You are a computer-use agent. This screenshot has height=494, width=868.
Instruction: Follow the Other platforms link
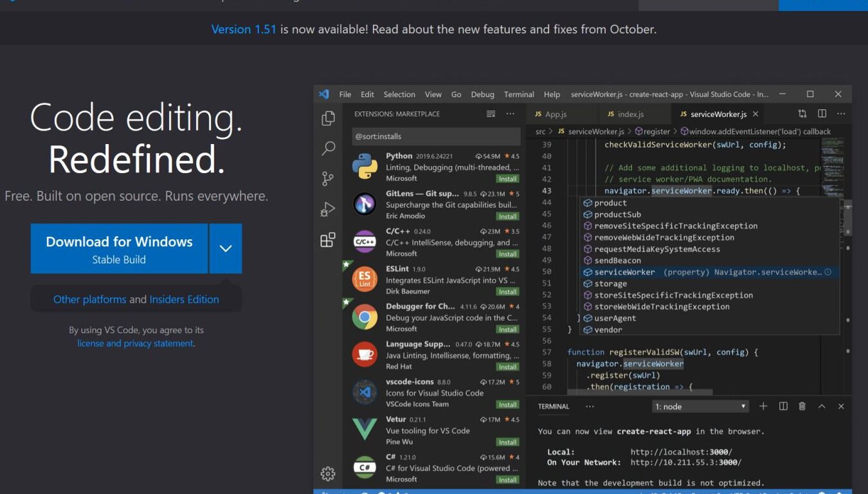[90, 299]
